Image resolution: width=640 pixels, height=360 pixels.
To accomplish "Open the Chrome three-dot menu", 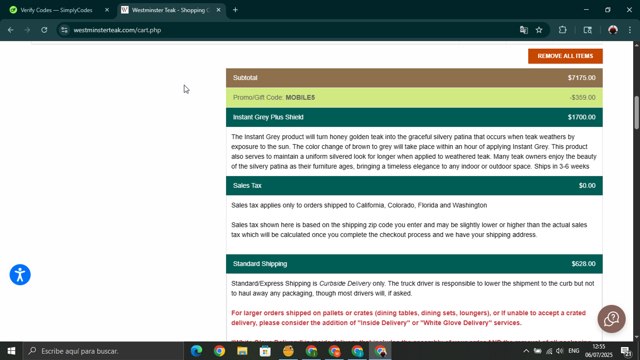I will coord(630,30).
